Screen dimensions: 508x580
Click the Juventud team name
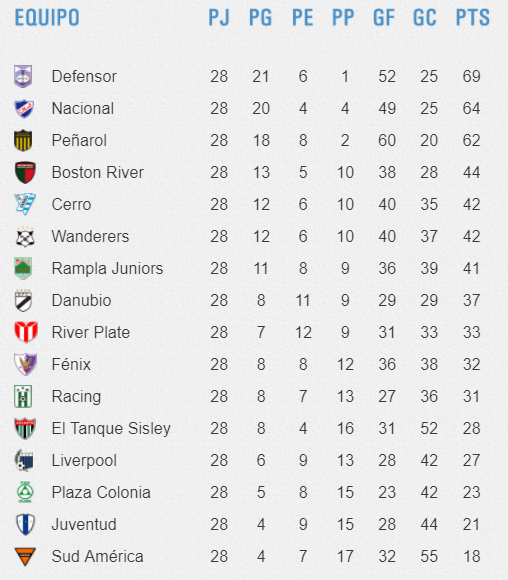(84, 525)
